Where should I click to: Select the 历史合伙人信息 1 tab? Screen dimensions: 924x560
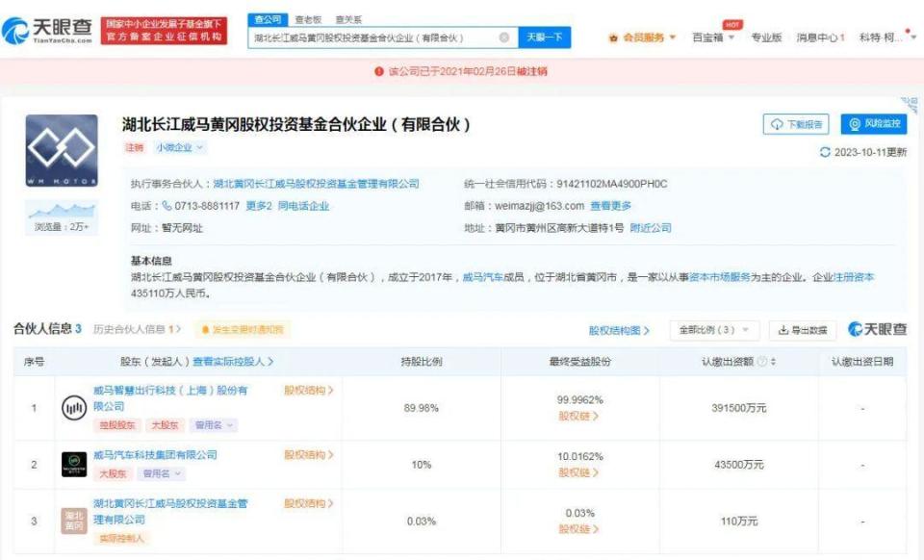click(137, 329)
